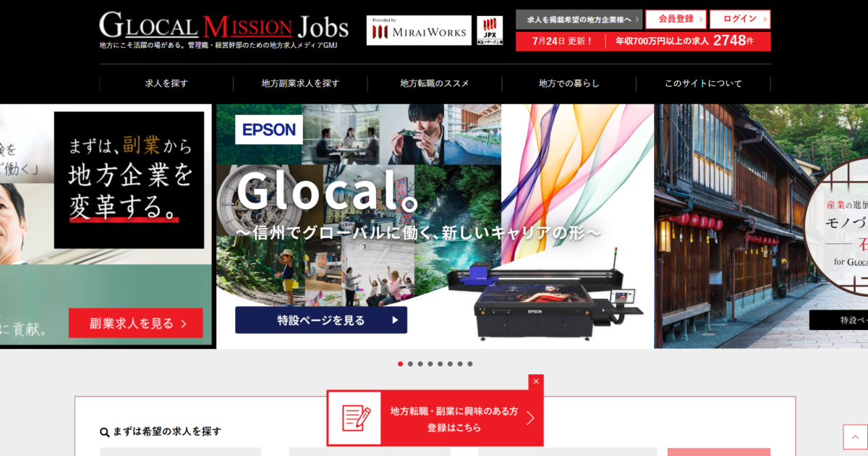Open 地方転職のススメ menu item
The image size is (868, 456).
tap(435, 83)
